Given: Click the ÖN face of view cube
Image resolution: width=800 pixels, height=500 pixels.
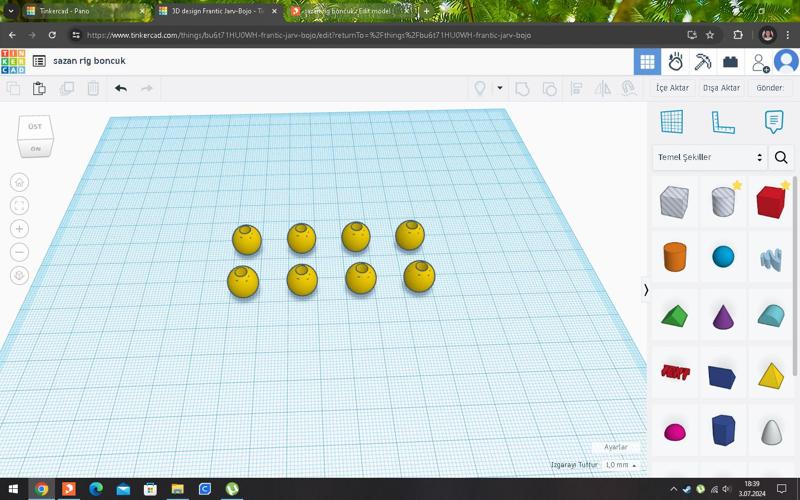Looking at the screenshot, I should 35,148.
